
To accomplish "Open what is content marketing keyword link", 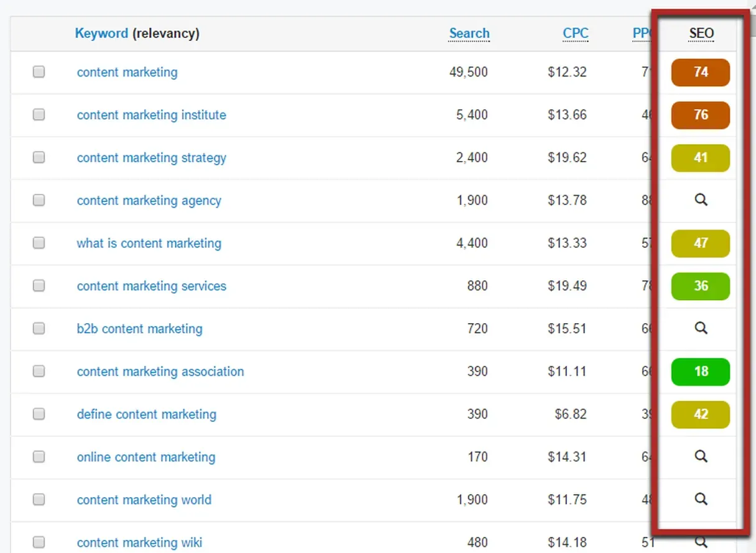I will click(x=149, y=243).
